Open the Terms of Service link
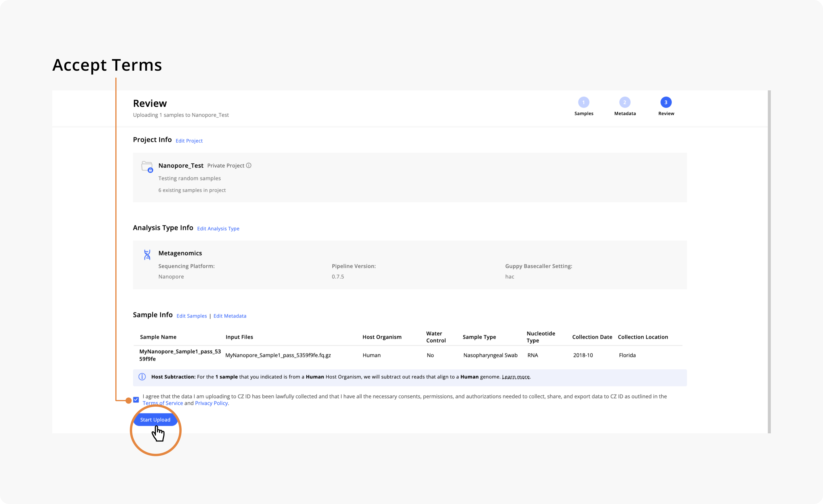Image resolution: width=823 pixels, height=504 pixels. [x=163, y=403]
